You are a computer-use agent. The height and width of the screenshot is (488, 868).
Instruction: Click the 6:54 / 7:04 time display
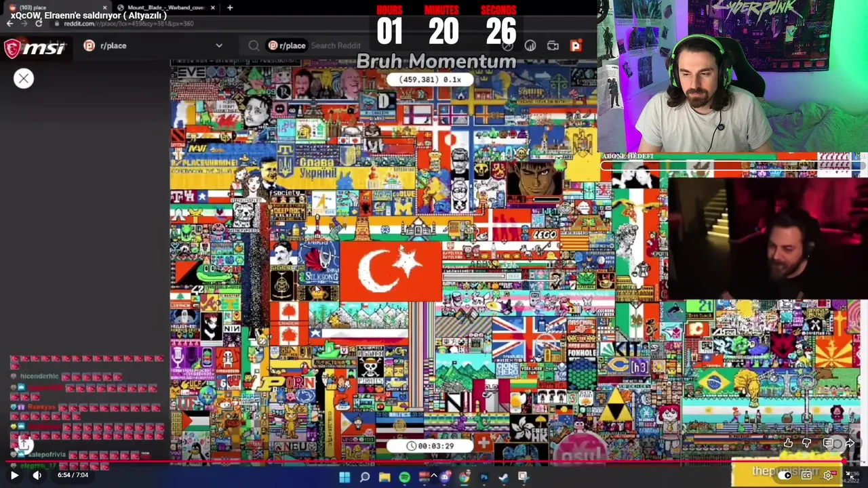click(73, 475)
